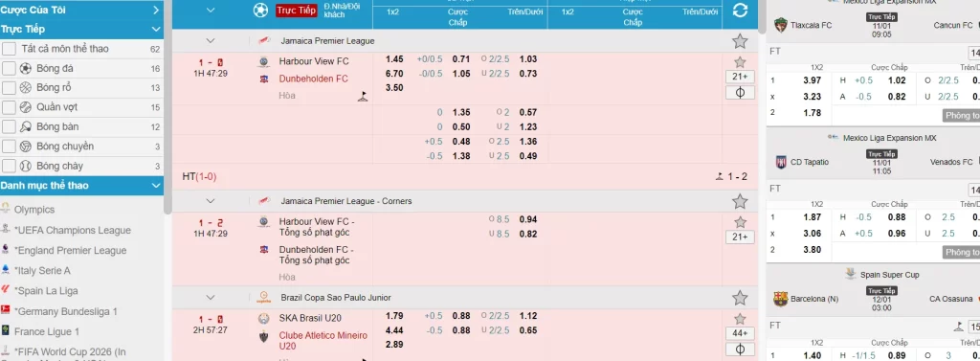Viewport: 980px width, 361px height.
Task: Enable the Tất cả môn thể thao checkbox
Action: coord(9,49)
